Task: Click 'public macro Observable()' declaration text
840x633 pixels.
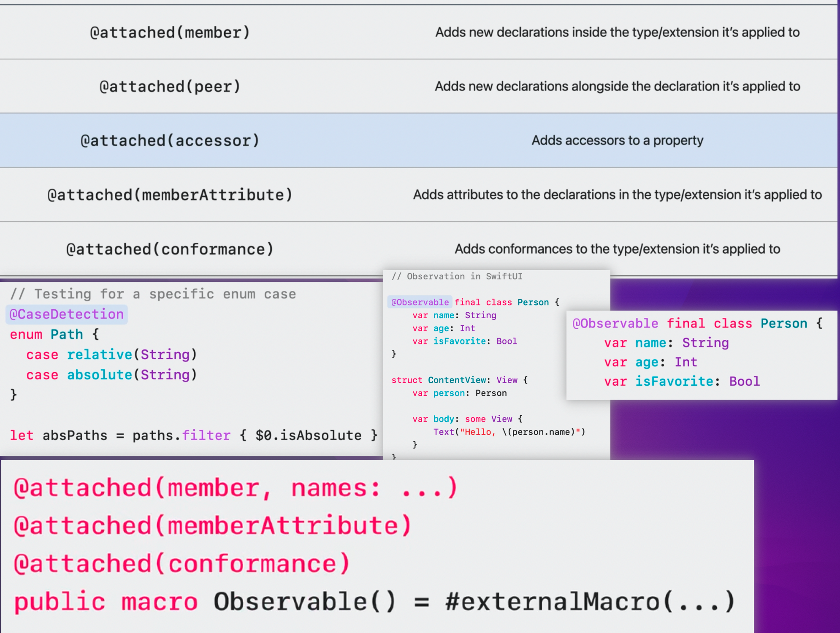Action: (205, 602)
